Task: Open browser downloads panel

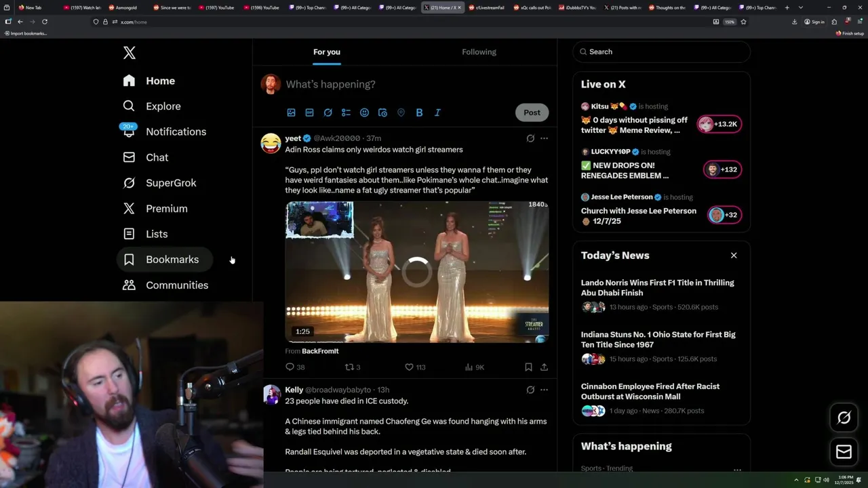Action: (x=794, y=22)
